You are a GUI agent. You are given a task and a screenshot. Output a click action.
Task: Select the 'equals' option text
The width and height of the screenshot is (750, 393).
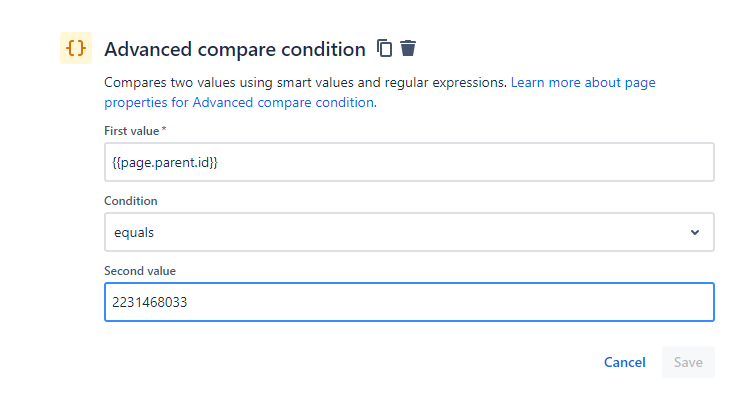pos(134,233)
